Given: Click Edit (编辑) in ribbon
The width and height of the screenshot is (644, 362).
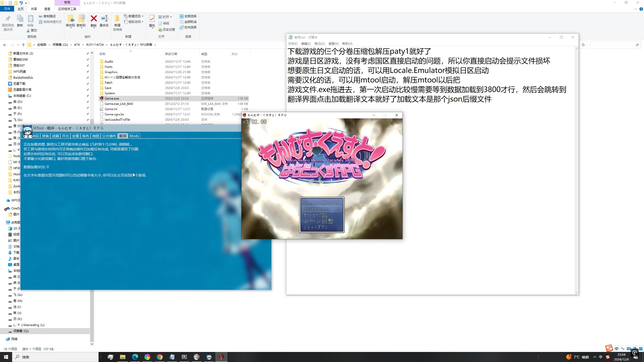Looking at the screenshot, I should coord(164,23).
